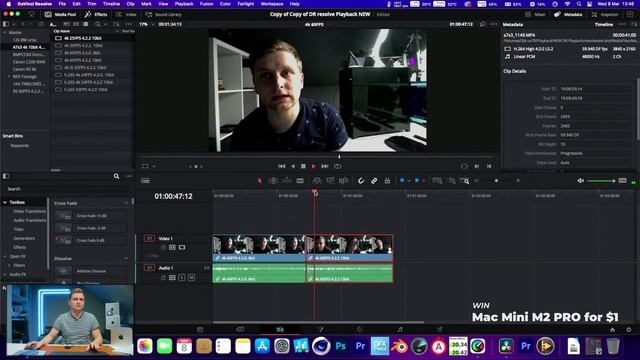Open the viewer transform overlay dropdown
The width and height of the screenshot is (640, 360).
pos(154,167)
